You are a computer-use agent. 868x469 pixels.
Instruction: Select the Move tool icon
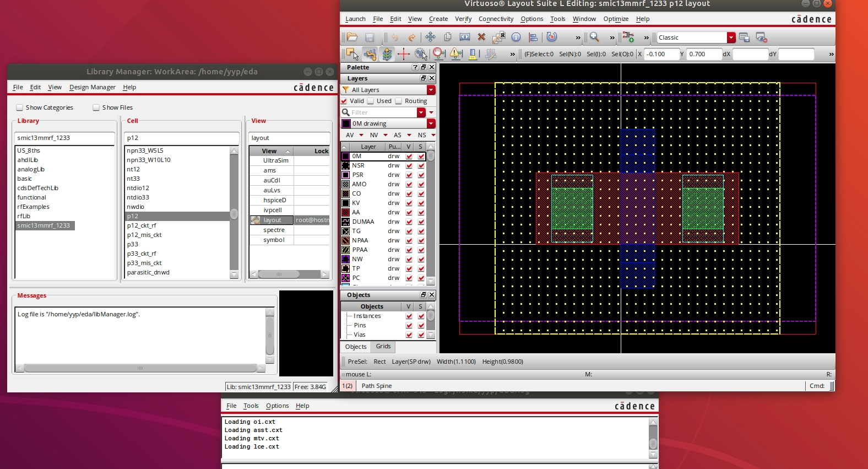tap(430, 37)
